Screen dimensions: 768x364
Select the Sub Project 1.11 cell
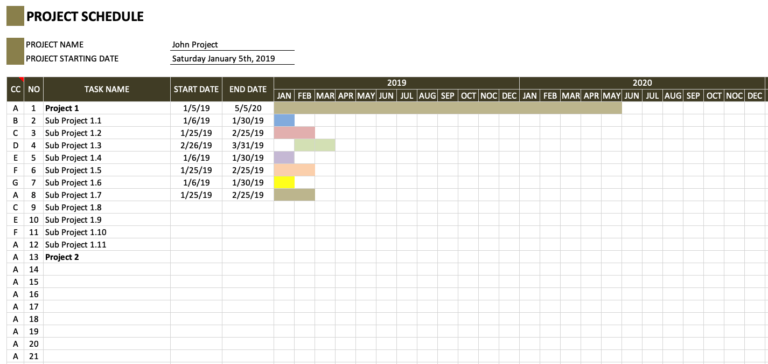click(x=107, y=244)
